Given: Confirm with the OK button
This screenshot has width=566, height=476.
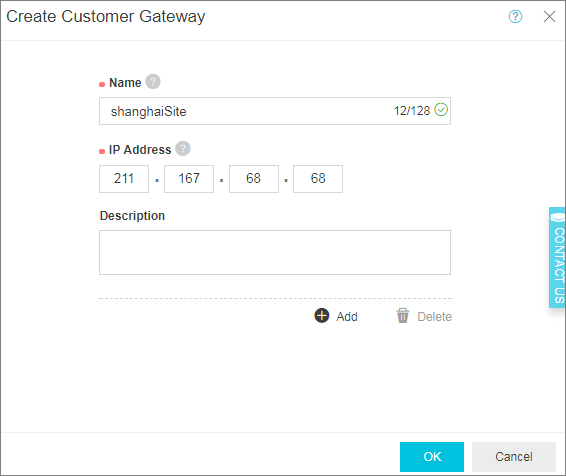Looking at the screenshot, I should coord(432,457).
